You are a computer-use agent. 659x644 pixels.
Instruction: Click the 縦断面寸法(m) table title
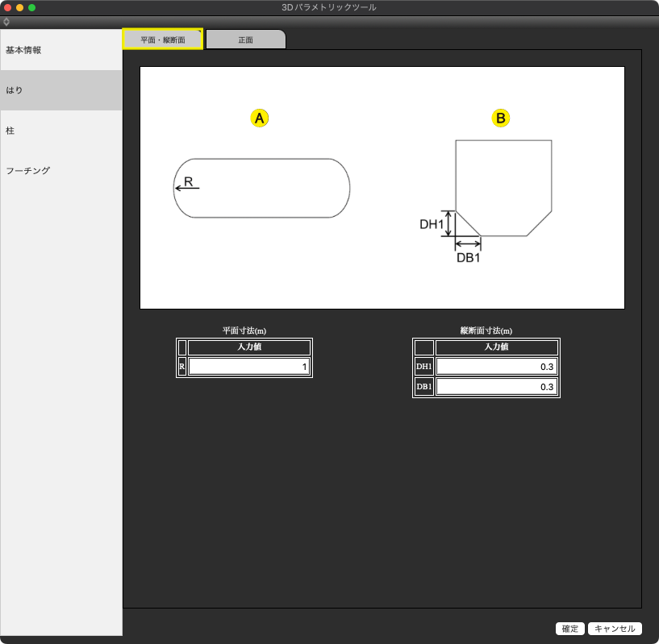click(486, 330)
